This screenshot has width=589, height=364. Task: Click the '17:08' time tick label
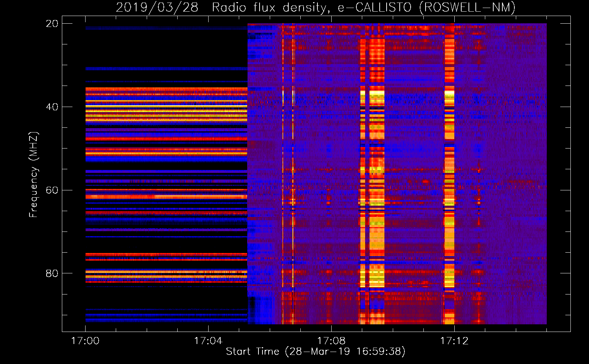coord(331,341)
